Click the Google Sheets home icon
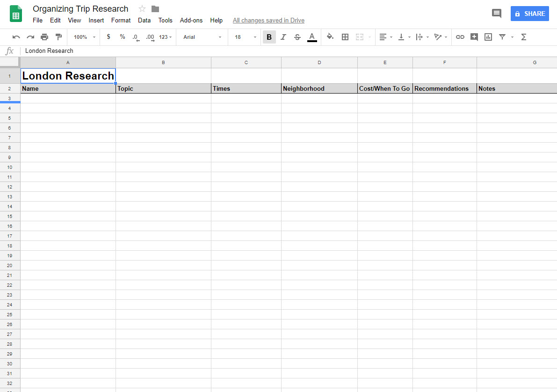The image size is (557, 392). click(15, 14)
